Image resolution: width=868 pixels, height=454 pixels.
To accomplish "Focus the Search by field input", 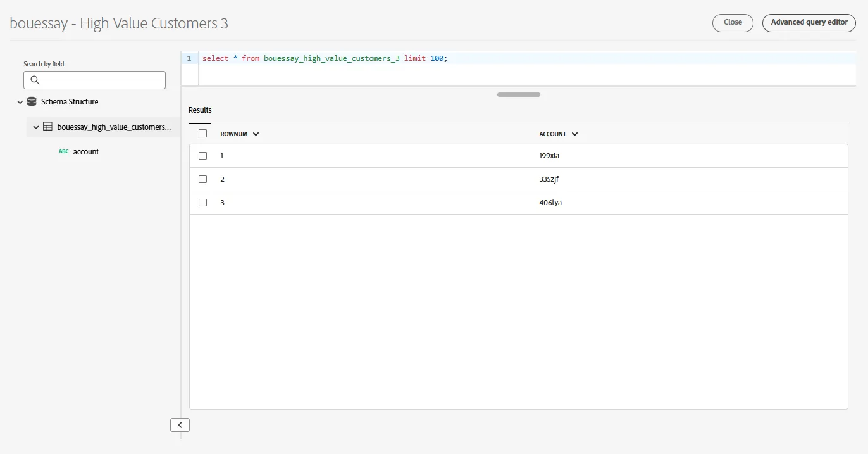I will [94, 80].
